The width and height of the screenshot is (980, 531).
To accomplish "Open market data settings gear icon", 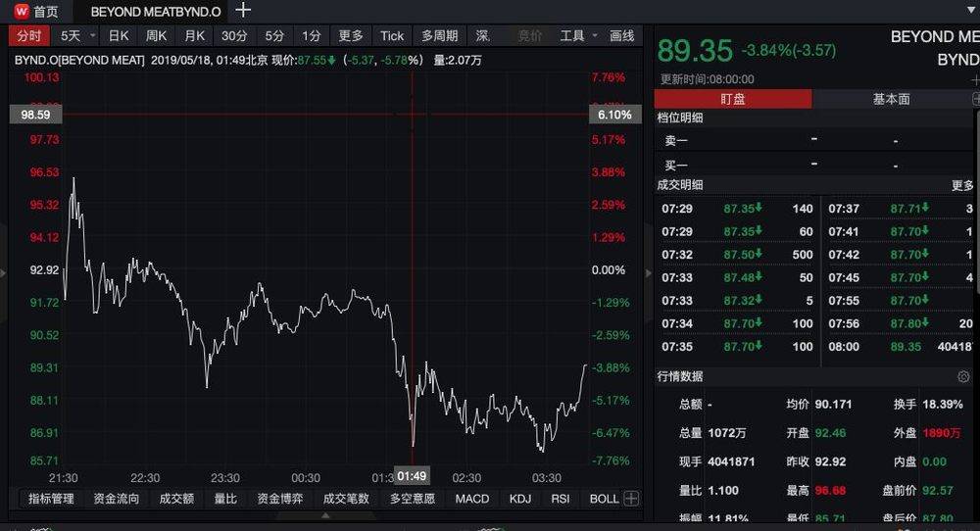I will pos(963,376).
